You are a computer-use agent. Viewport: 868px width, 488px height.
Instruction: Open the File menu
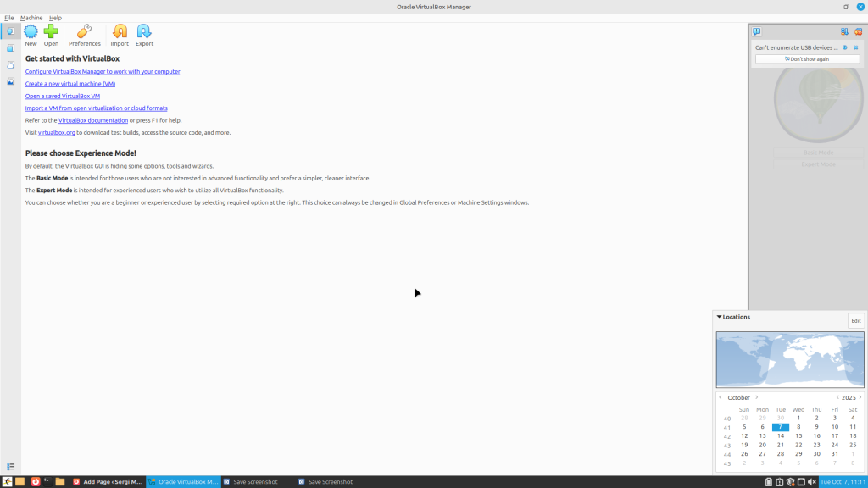(8, 18)
